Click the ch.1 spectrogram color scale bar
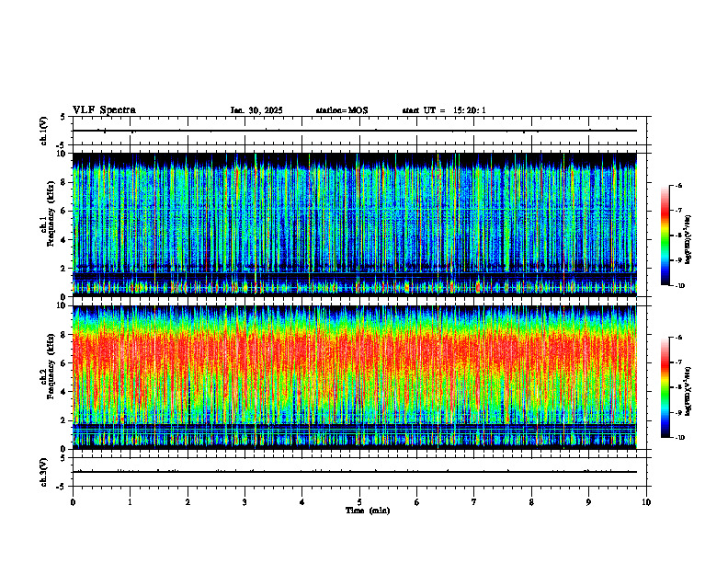The image size is (728, 563). [665, 236]
